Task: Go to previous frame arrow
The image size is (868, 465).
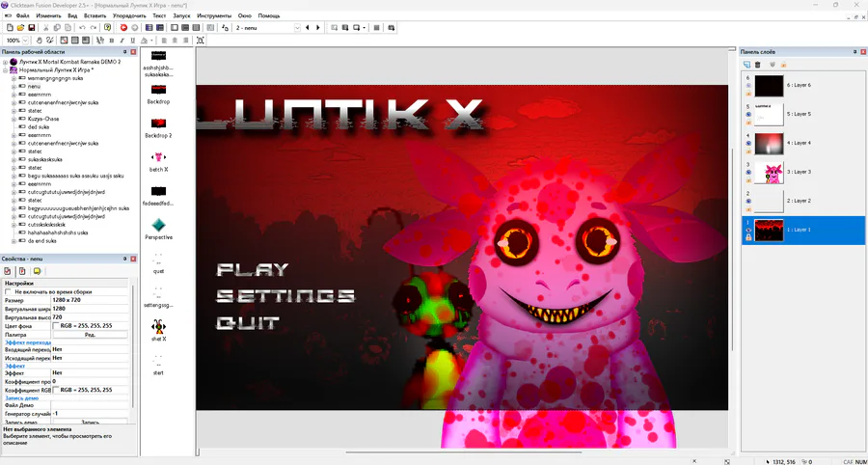Action: point(308,27)
